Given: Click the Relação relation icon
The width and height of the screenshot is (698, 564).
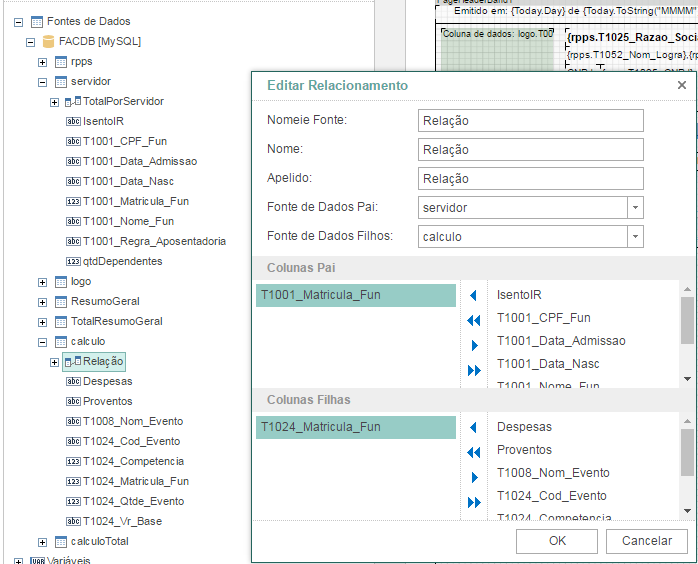Looking at the screenshot, I should (x=73, y=361).
